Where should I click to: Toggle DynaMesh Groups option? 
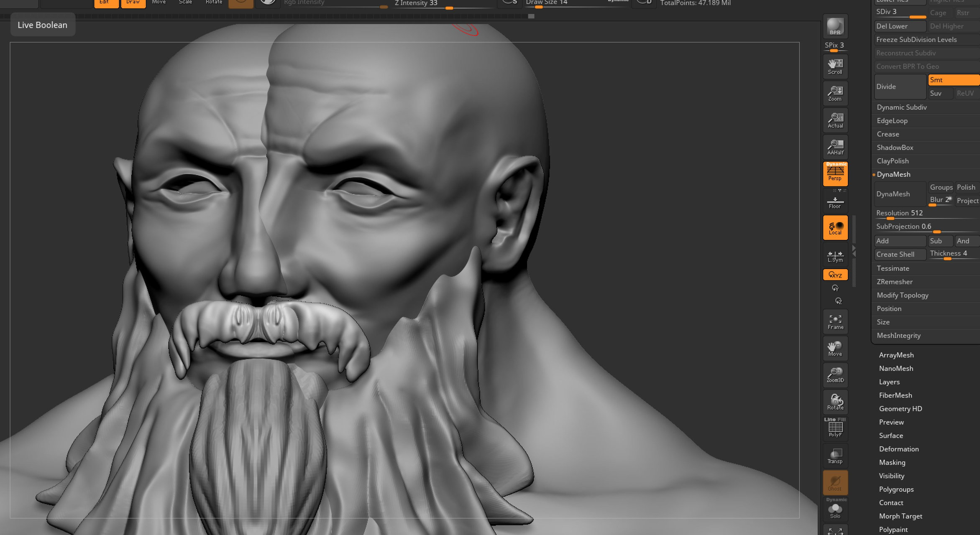(x=941, y=187)
